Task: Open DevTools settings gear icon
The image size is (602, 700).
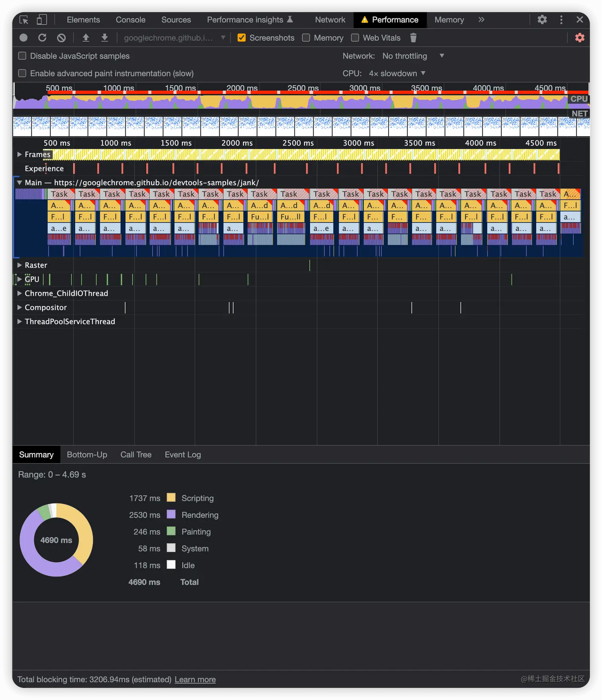Action: [x=542, y=20]
